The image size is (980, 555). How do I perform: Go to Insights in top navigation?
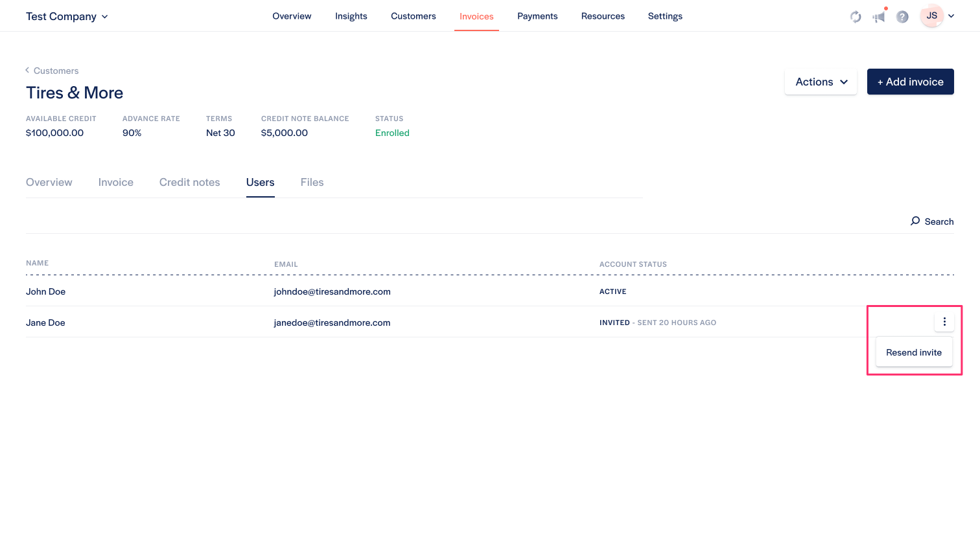351,16
